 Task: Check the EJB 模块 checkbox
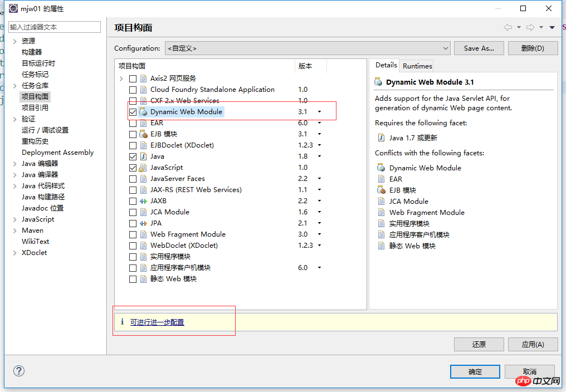click(x=133, y=134)
